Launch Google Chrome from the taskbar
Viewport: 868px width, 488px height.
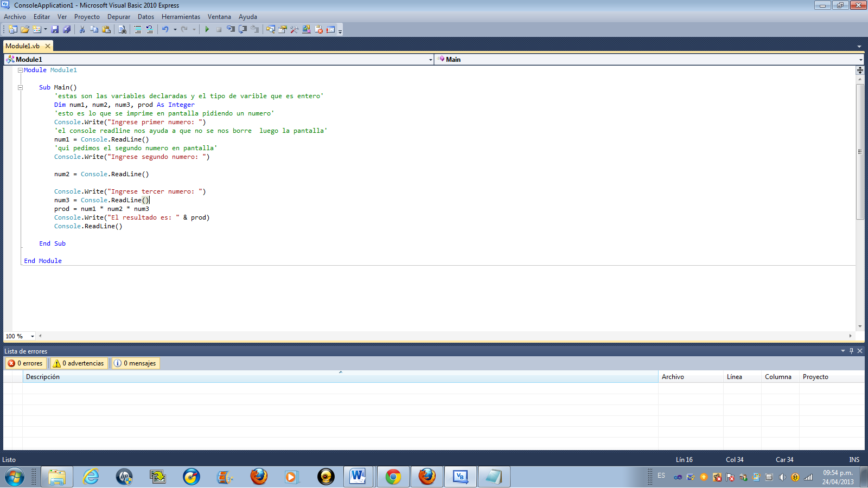coord(393,477)
